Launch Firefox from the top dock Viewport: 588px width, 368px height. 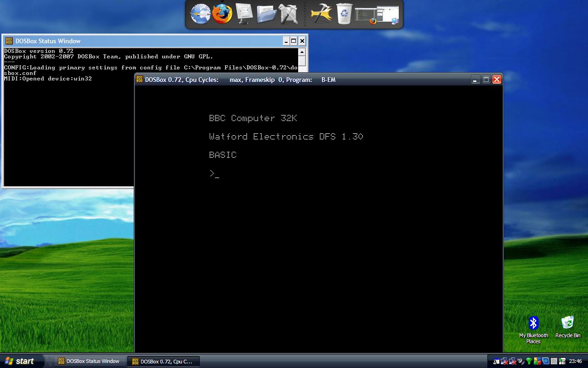[x=222, y=14]
